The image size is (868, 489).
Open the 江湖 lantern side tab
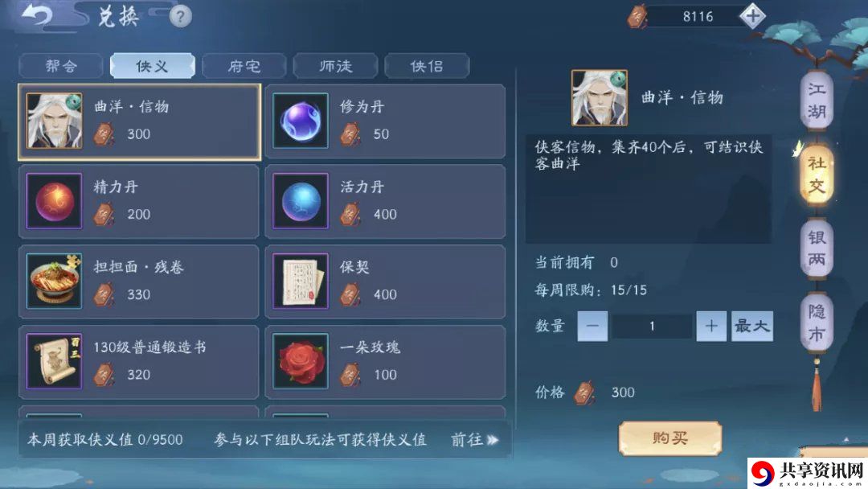click(817, 101)
